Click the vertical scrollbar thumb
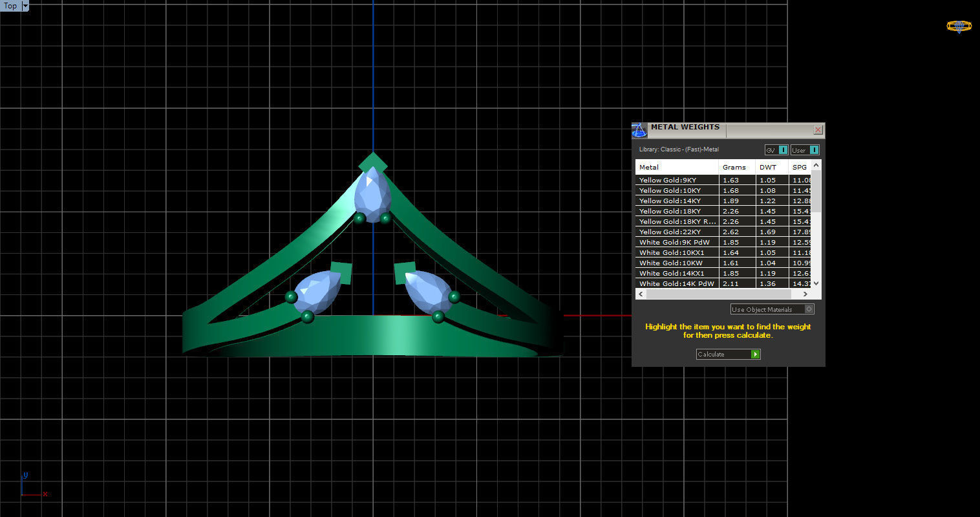 click(x=816, y=191)
